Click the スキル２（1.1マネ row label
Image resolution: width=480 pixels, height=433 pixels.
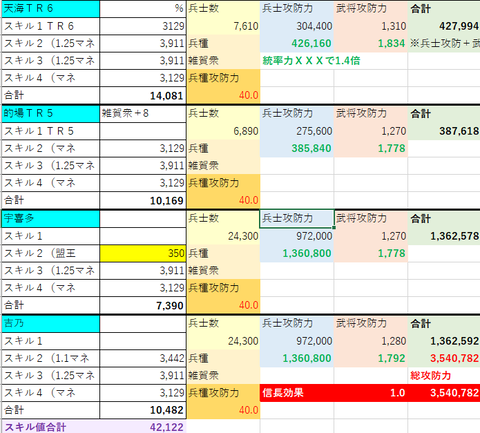[51, 358]
